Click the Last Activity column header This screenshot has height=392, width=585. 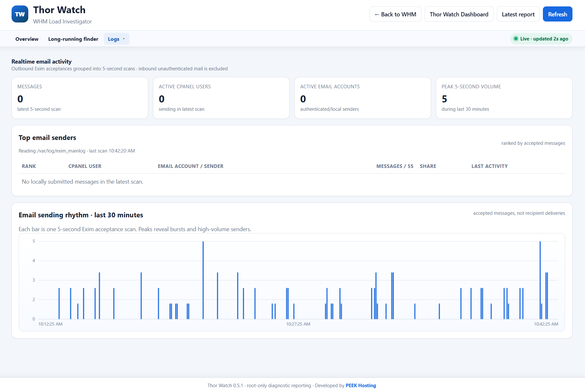[x=490, y=166]
